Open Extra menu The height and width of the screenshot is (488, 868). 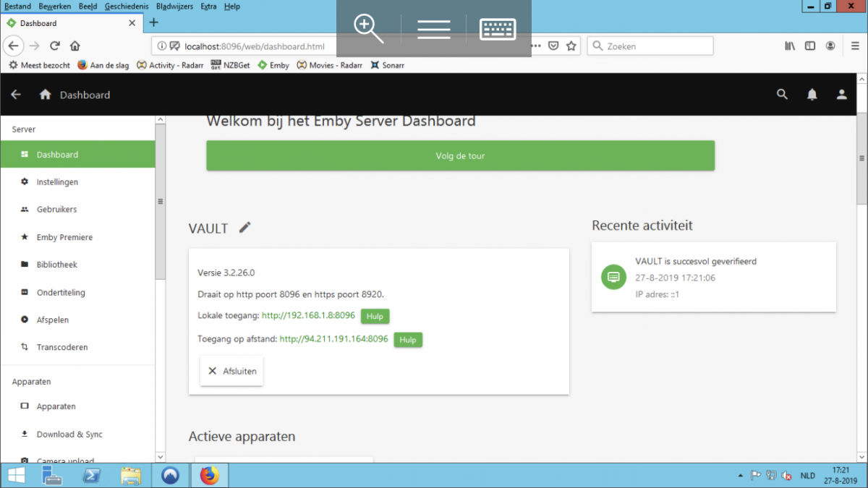208,6
